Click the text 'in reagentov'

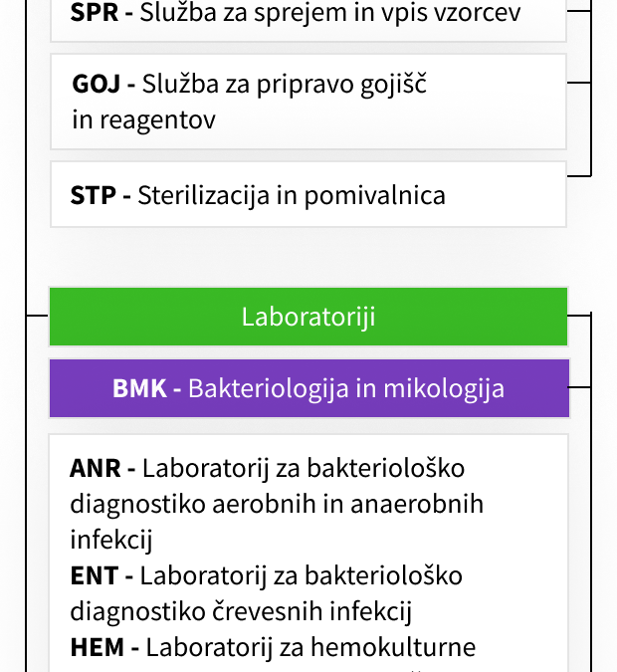coord(143,119)
